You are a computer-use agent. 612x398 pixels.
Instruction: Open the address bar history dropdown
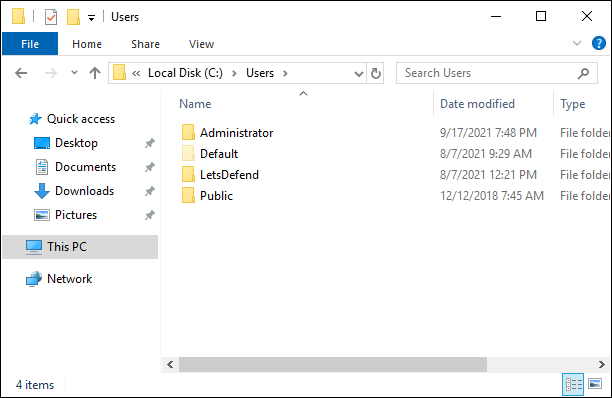tap(358, 73)
